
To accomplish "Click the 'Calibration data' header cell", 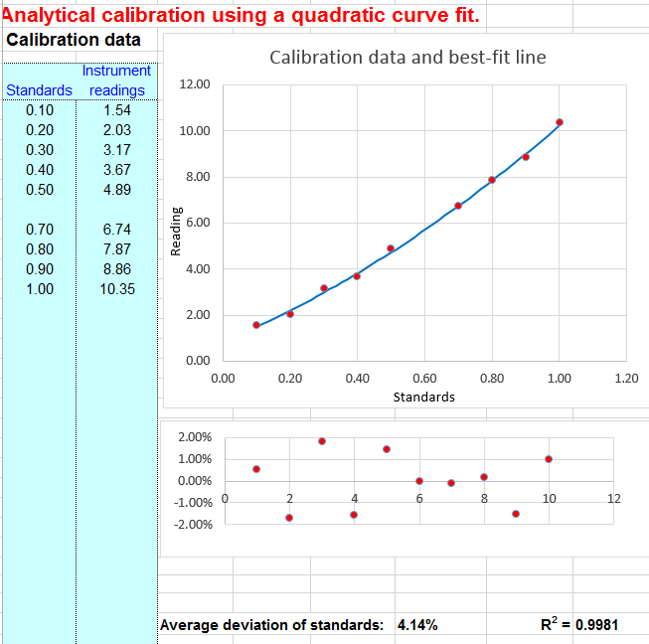I will tap(75, 41).
